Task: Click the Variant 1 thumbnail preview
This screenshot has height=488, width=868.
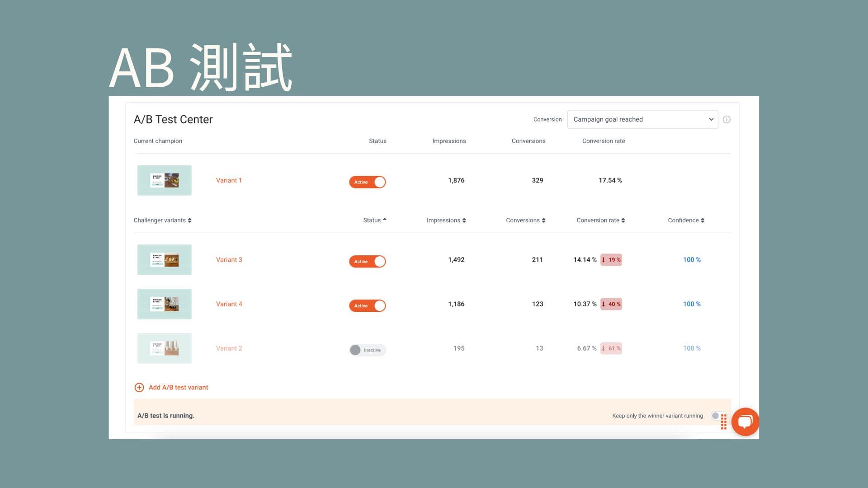Action: [x=164, y=180]
